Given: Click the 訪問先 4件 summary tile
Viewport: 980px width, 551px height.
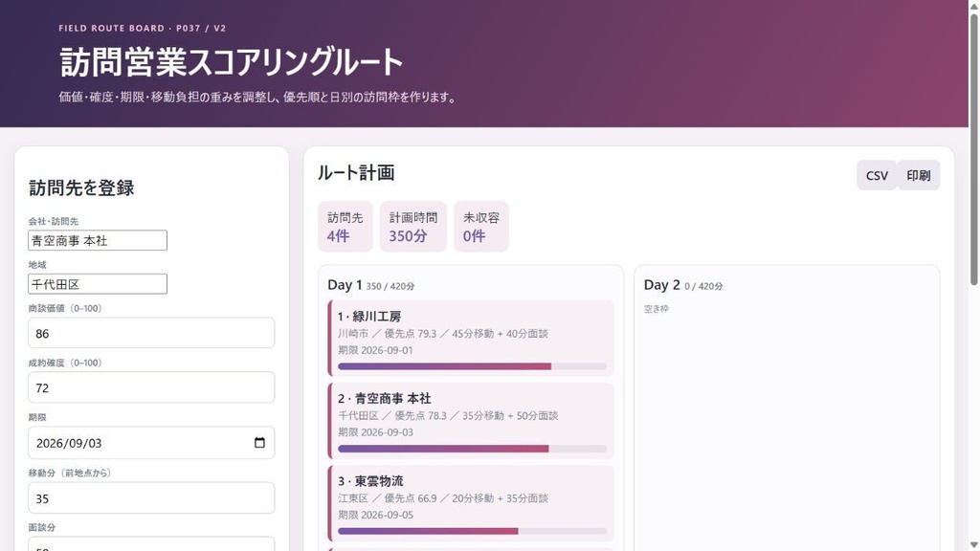Looking at the screenshot, I should tap(345, 227).
